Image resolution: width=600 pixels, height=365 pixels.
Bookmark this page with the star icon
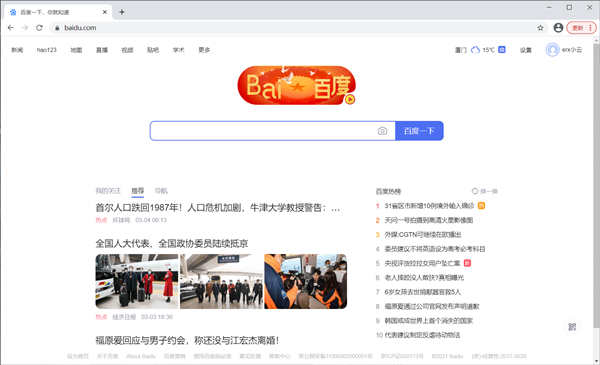pos(540,28)
